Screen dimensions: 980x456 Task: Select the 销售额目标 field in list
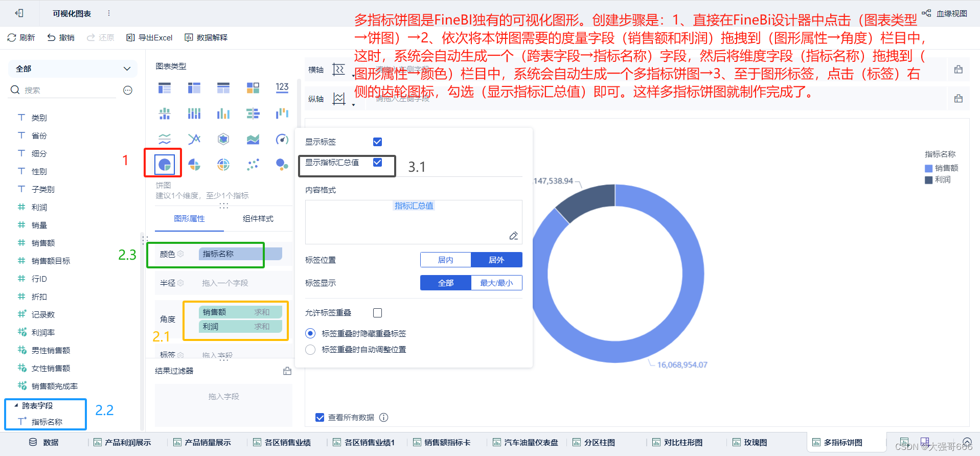pos(51,261)
